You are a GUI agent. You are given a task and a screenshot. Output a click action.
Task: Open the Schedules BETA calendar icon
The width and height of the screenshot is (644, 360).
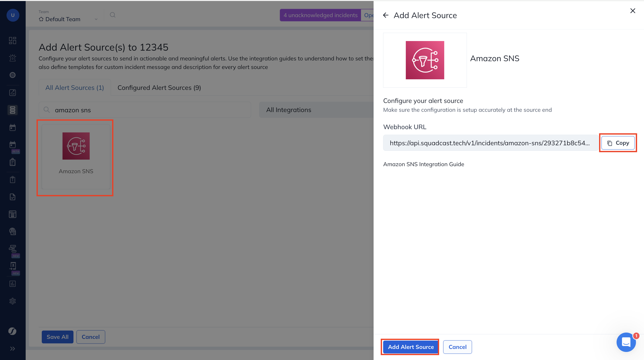(13, 145)
